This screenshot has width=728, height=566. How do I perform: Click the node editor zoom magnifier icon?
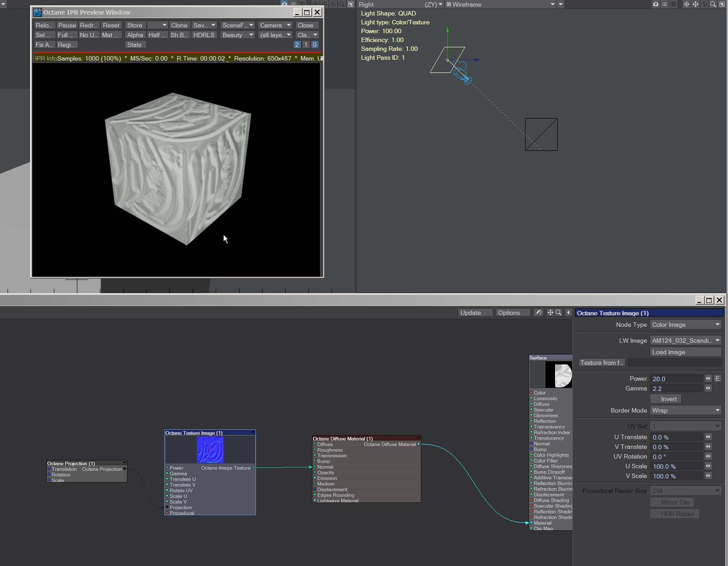tap(559, 313)
